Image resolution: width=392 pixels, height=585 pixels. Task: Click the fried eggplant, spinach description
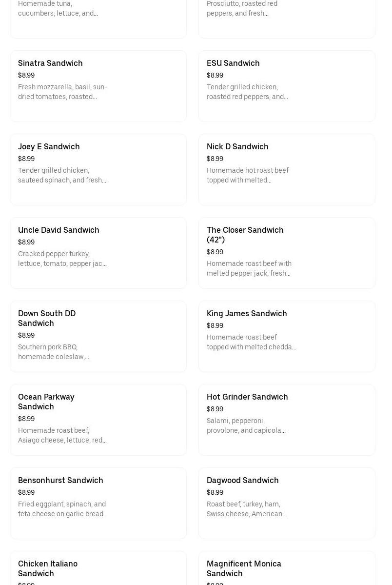pyautogui.click(x=62, y=509)
